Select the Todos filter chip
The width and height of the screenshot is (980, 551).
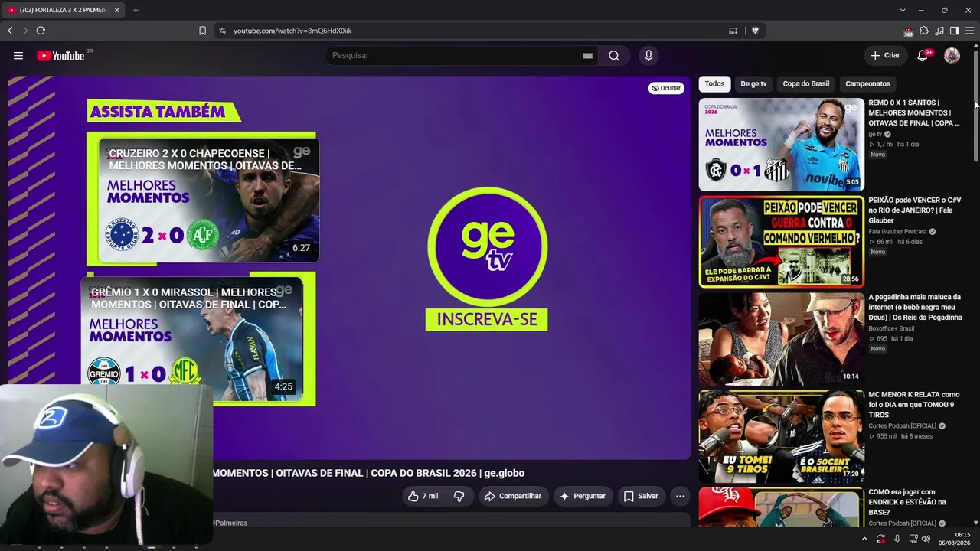tap(714, 84)
